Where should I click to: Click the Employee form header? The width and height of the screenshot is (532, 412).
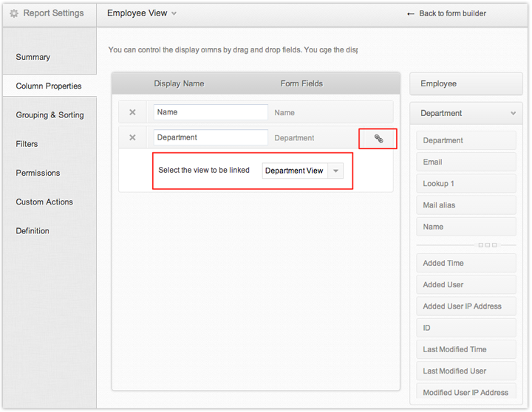click(x=465, y=84)
